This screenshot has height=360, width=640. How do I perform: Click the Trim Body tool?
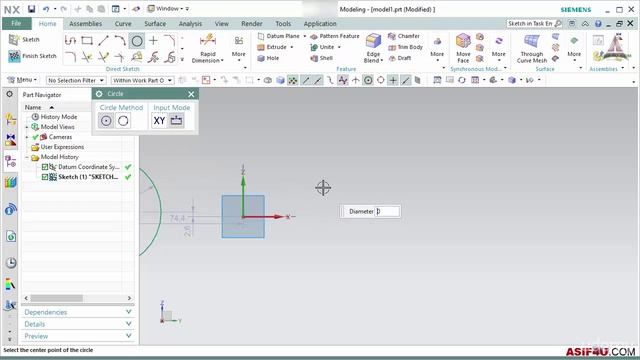(405, 47)
